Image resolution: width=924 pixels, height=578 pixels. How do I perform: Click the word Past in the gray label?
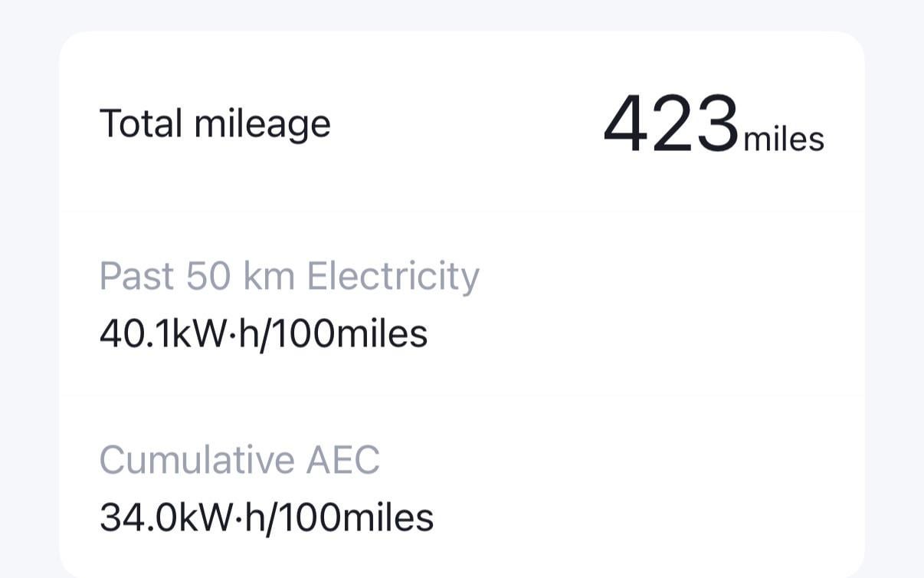pos(136,276)
